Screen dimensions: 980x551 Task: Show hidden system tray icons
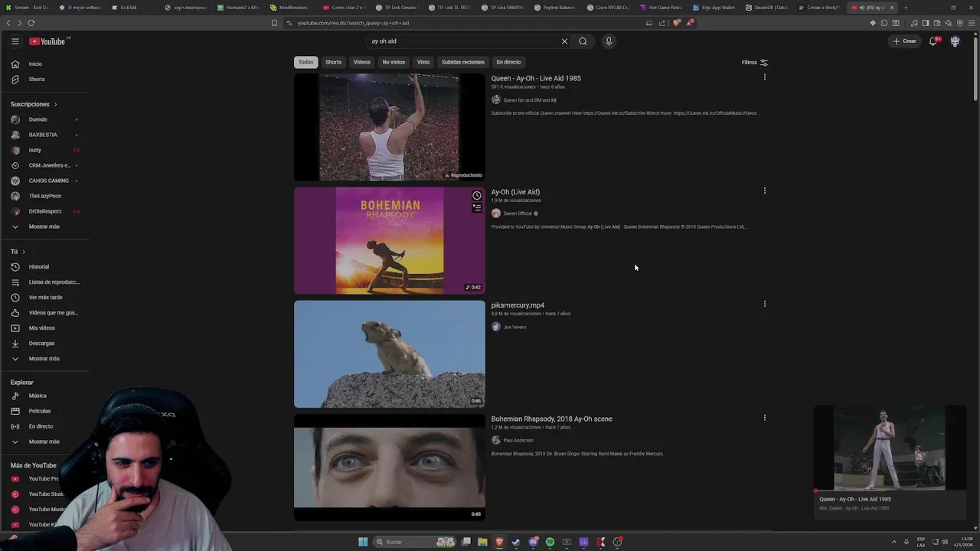click(894, 542)
